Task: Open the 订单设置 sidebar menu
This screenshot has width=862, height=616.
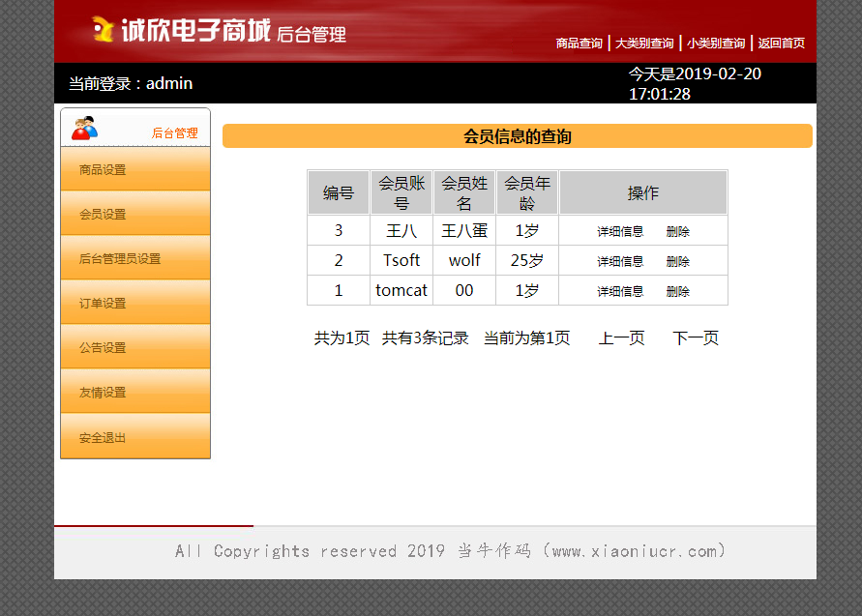Action: click(135, 303)
